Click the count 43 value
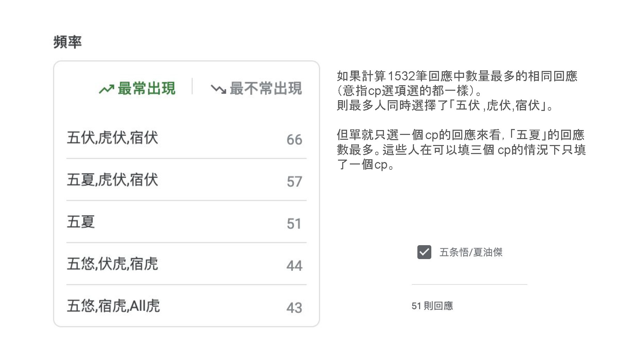Viewport: 644px width, 362px height. pyautogui.click(x=294, y=308)
